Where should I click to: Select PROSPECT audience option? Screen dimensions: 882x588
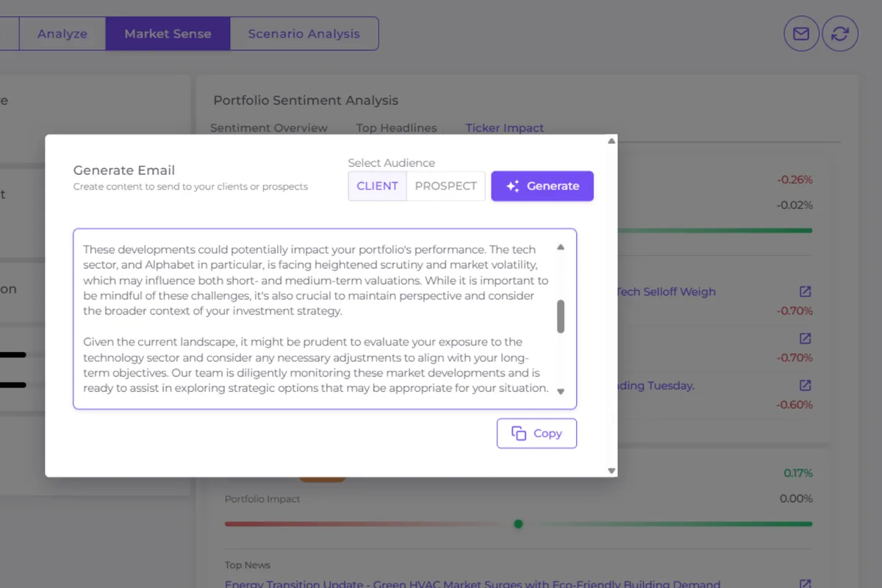tap(445, 186)
